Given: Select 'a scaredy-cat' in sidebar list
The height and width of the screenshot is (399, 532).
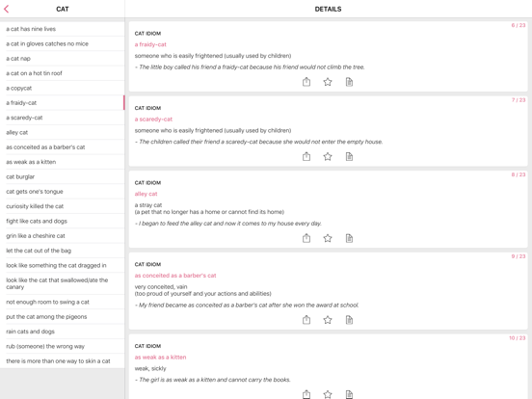Looking at the screenshot, I should pyautogui.click(x=63, y=118).
